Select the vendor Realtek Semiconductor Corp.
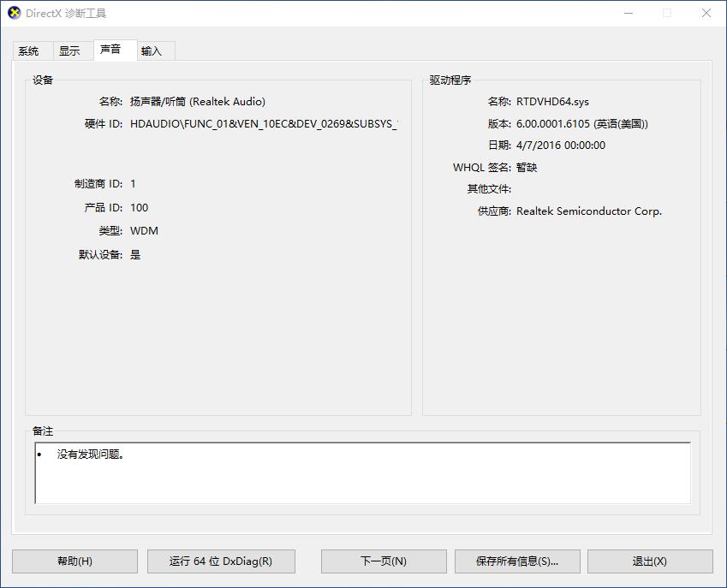The width and height of the screenshot is (727, 588). (589, 211)
